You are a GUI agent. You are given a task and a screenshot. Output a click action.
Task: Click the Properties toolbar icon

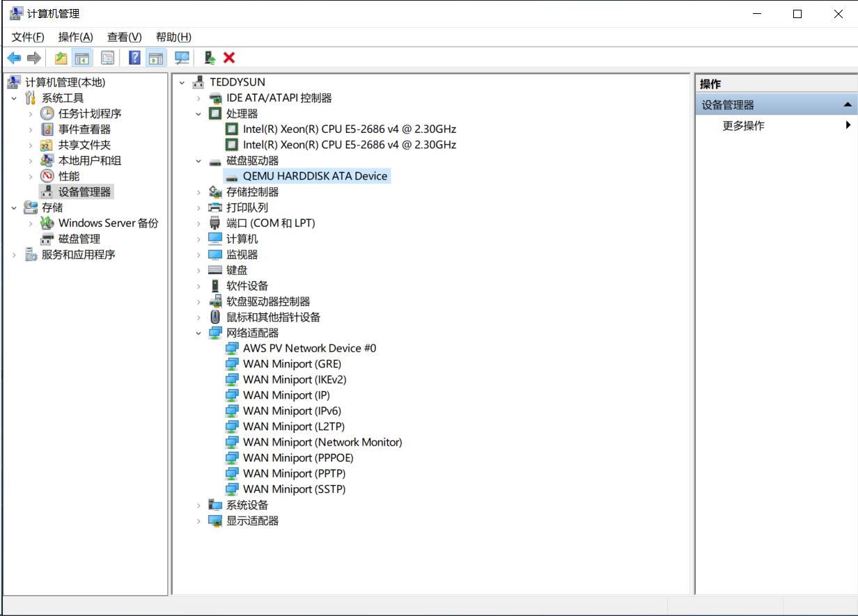[107, 58]
